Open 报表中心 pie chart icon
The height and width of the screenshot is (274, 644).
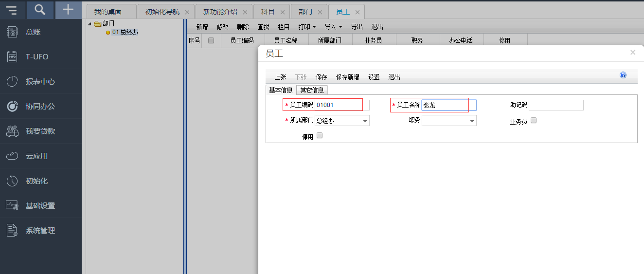coord(12,82)
